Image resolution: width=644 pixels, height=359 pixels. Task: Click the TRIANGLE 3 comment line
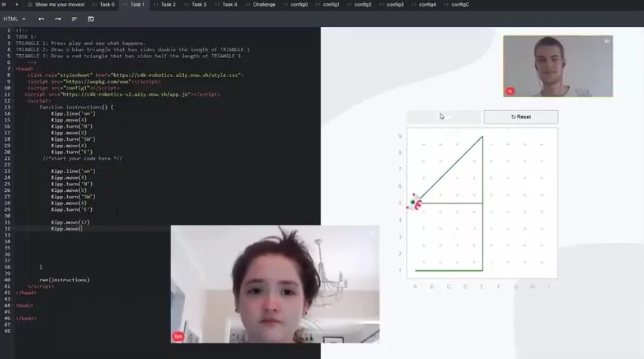[x=128, y=56]
